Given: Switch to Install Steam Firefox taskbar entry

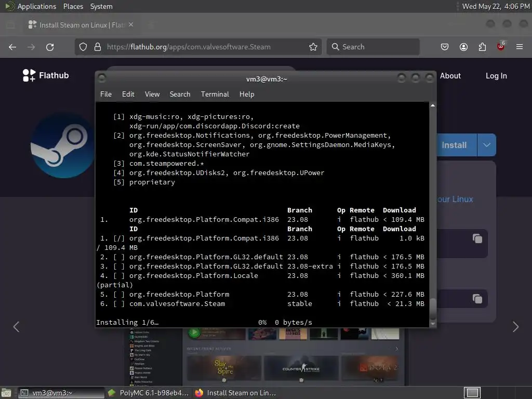Looking at the screenshot, I should point(235,393).
